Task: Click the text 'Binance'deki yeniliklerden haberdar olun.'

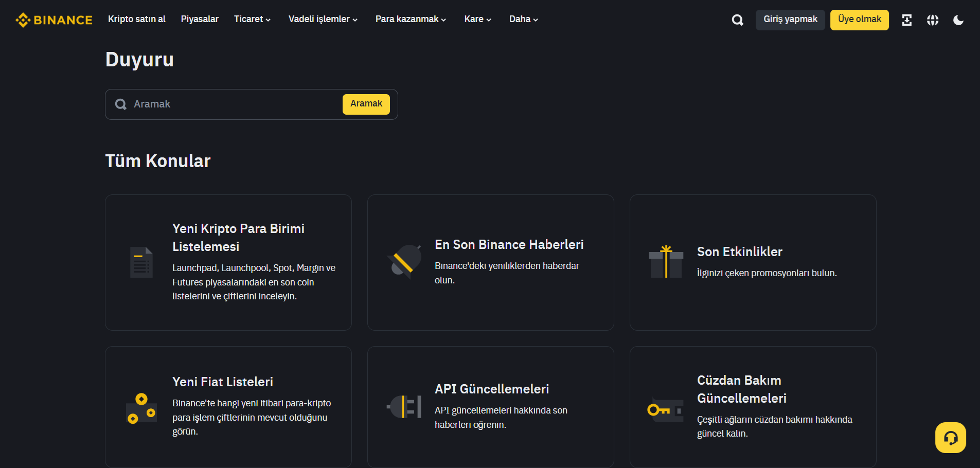Action: click(x=507, y=273)
